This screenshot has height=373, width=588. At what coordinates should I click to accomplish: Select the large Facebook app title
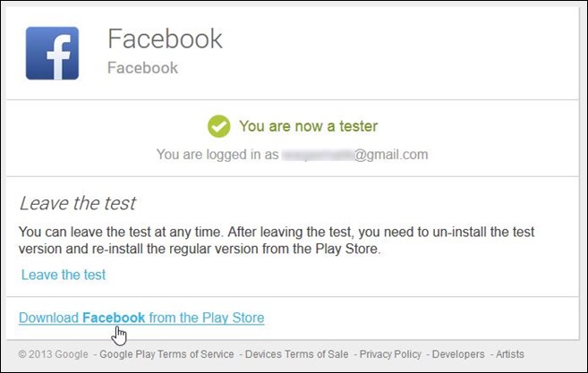click(x=165, y=38)
